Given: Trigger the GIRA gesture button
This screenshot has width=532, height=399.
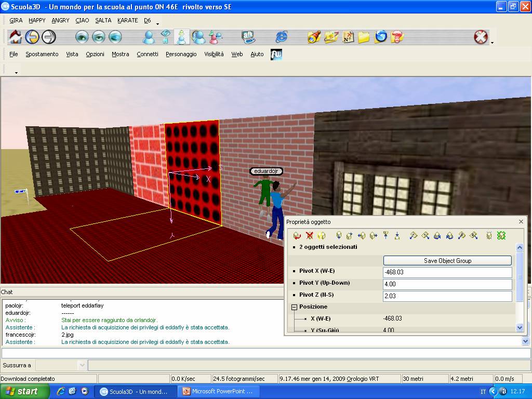Looking at the screenshot, I should coord(16,20).
